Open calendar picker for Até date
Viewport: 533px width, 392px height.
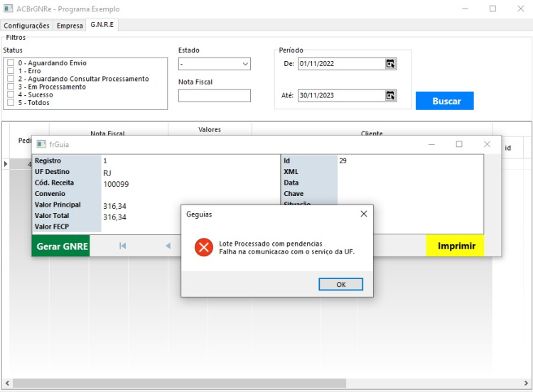tap(390, 95)
